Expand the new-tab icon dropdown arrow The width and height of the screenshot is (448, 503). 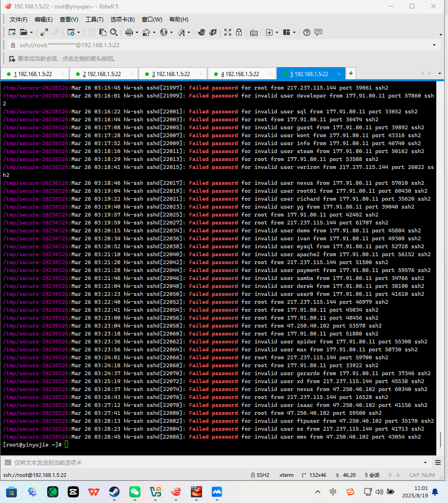click(x=277, y=32)
